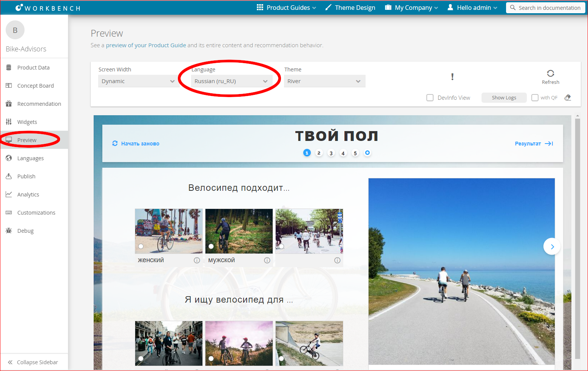588x371 pixels.
Task: Jump to step 2 in the progress indicator
Action: 319,153
